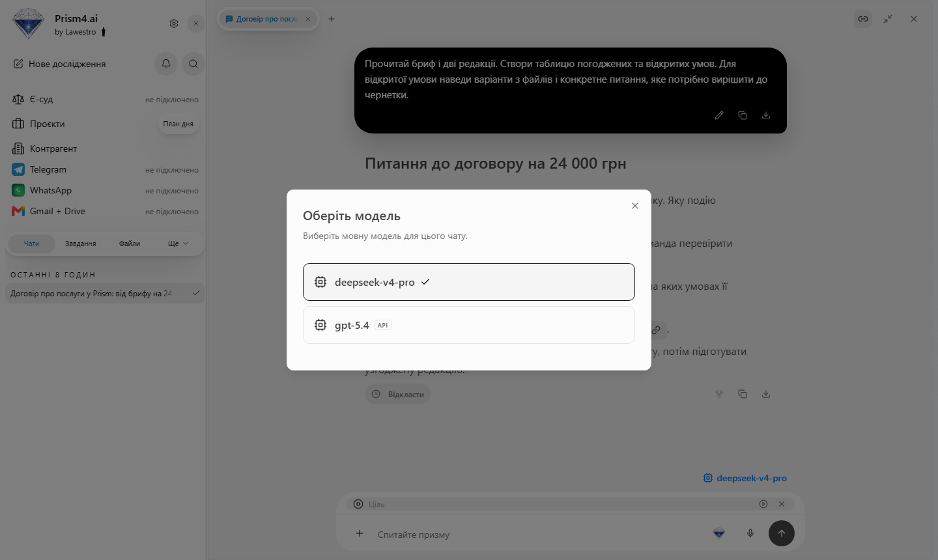Image resolution: width=938 pixels, height=560 pixels.
Task: Collapse the chat view with the arrows icon
Action: point(888,19)
